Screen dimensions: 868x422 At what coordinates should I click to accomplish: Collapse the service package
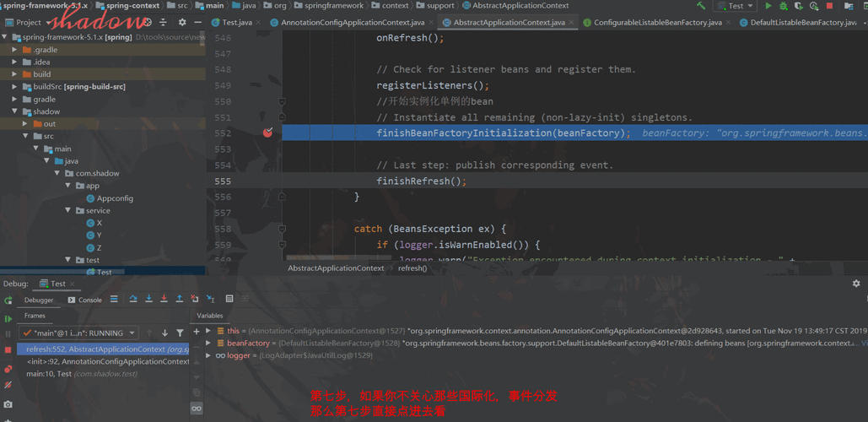coord(67,210)
